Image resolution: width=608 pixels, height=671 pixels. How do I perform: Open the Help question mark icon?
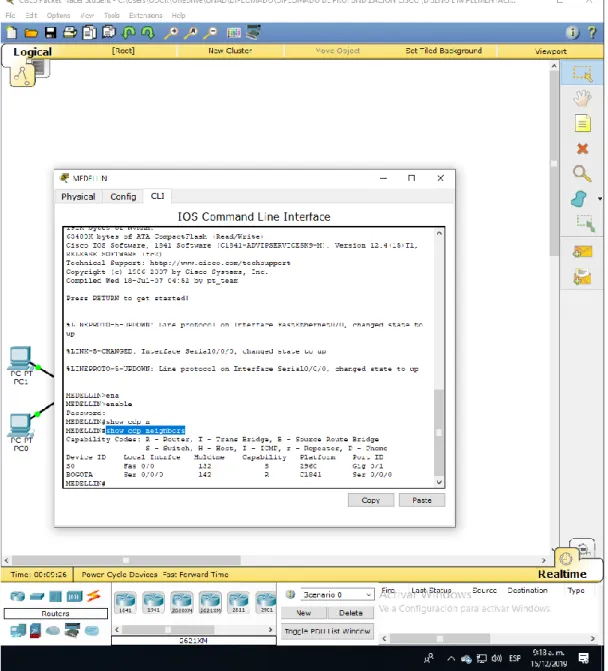[592, 33]
